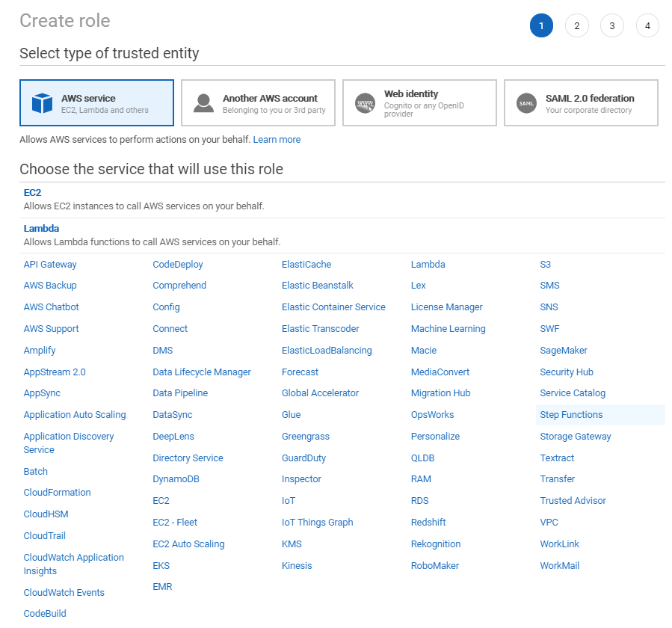The height and width of the screenshot is (628, 672).
Task: Choose CloudTrail service
Action: click(x=45, y=536)
